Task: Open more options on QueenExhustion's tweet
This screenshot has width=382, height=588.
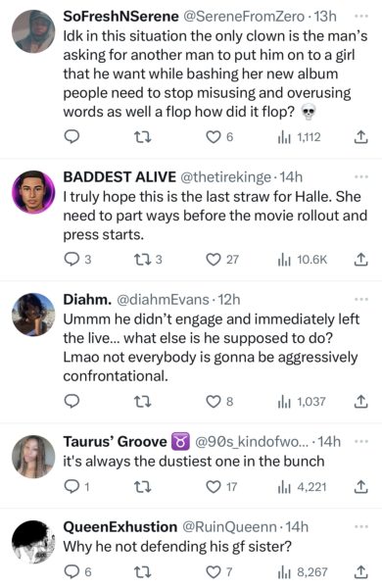Action: pyautogui.click(x=361, y=526)
